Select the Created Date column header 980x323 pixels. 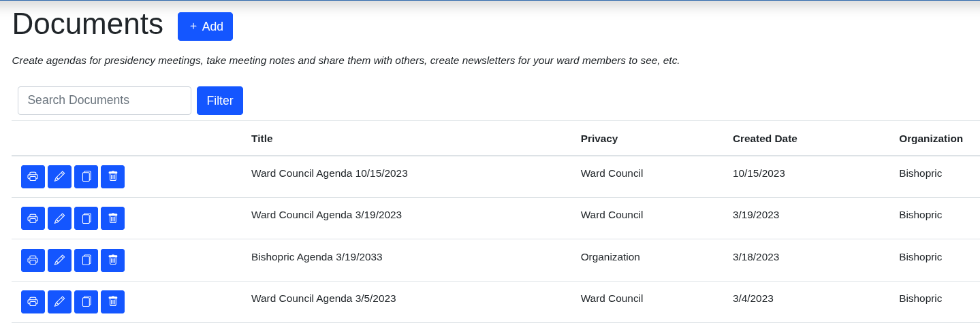pyautogui.click(x=765, y=139)
